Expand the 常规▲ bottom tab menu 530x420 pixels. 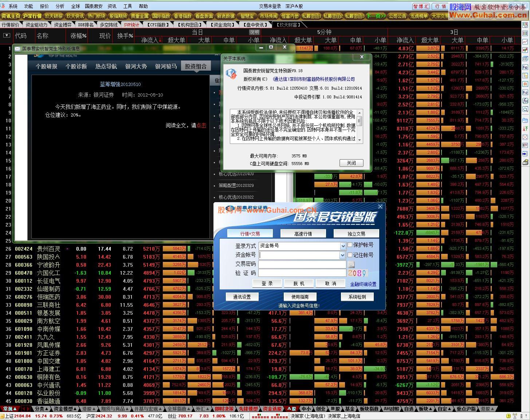click(9, 409)
